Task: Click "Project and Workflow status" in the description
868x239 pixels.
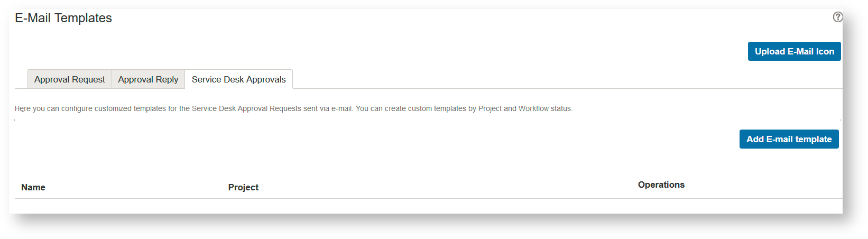Action: pyautogui.click(x=524, y=108)
